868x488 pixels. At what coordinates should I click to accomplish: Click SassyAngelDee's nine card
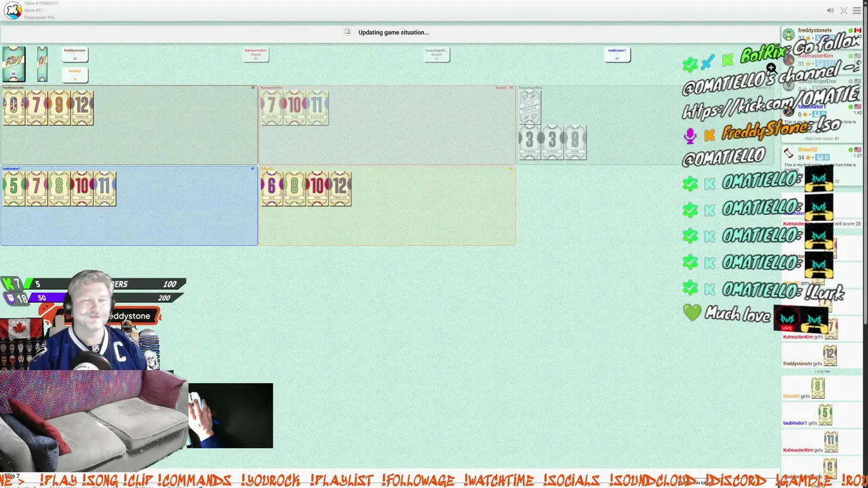pyautogui.click(x=575, y=143)
